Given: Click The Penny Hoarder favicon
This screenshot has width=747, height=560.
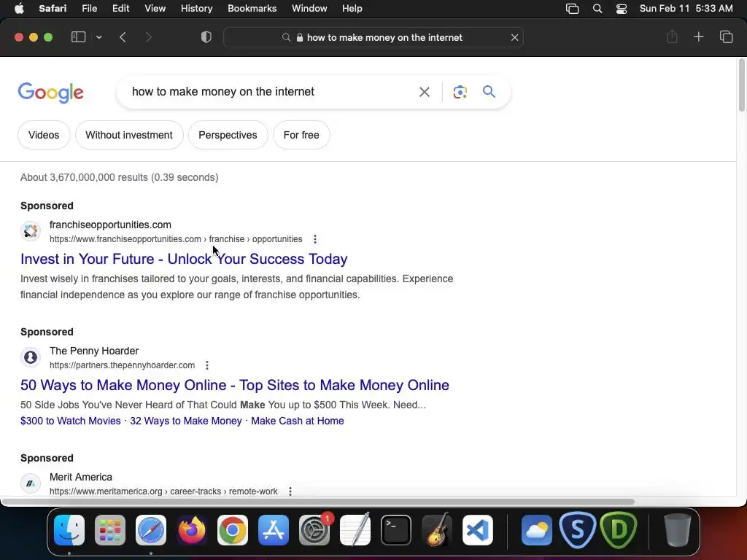Looking at the screenshot, I should pos(31,357).
